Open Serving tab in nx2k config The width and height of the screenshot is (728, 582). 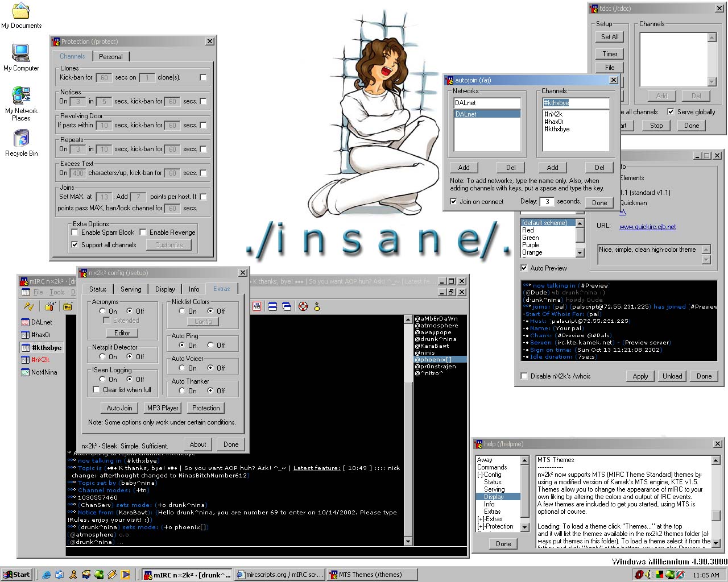(131, 289)
